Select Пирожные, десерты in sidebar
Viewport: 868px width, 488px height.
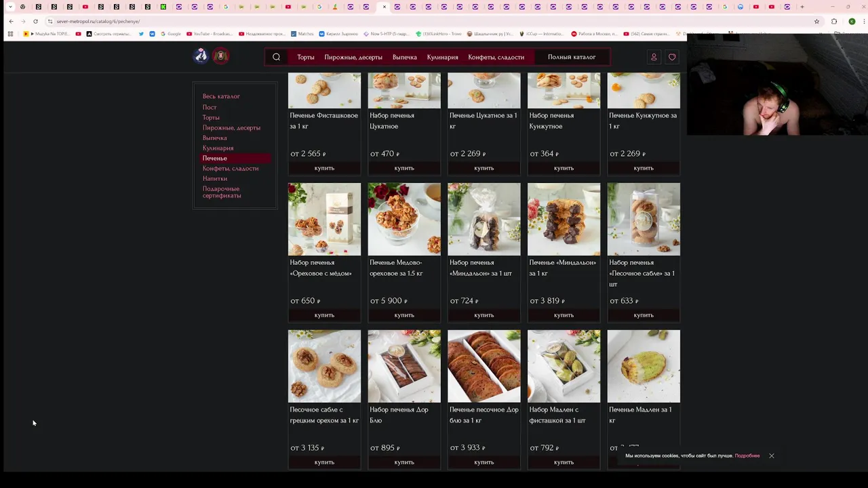click(231, 127)
